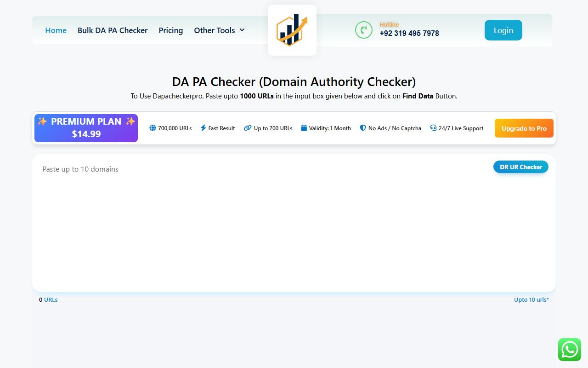
Task: Click the globe icon beside 700,000 URLs
Action: click(x=153, y=128)
